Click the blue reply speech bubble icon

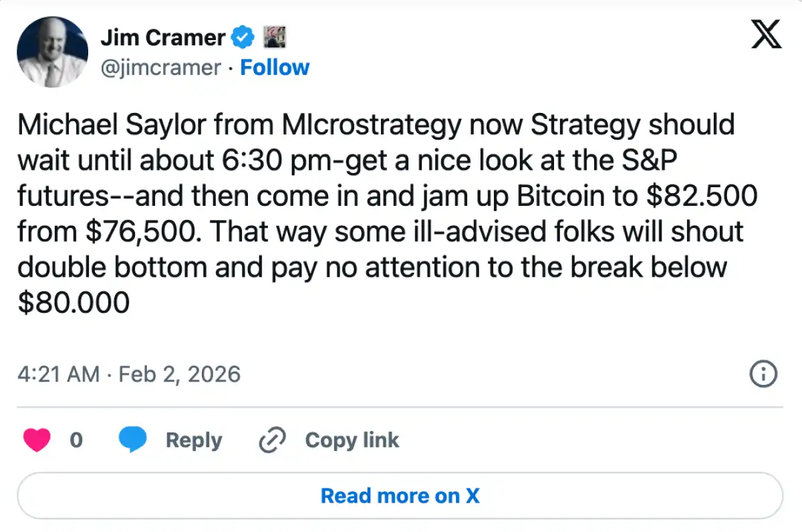(x=133, y=440)
